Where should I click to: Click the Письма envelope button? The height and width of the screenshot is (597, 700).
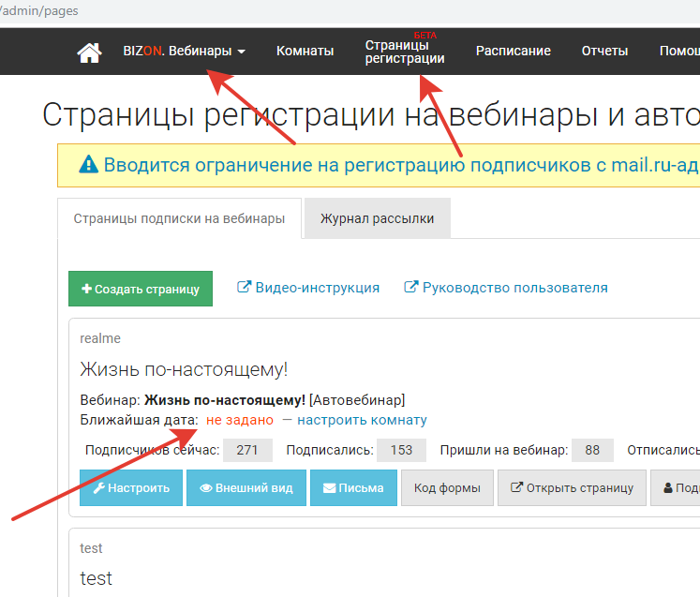pos(352,487)
